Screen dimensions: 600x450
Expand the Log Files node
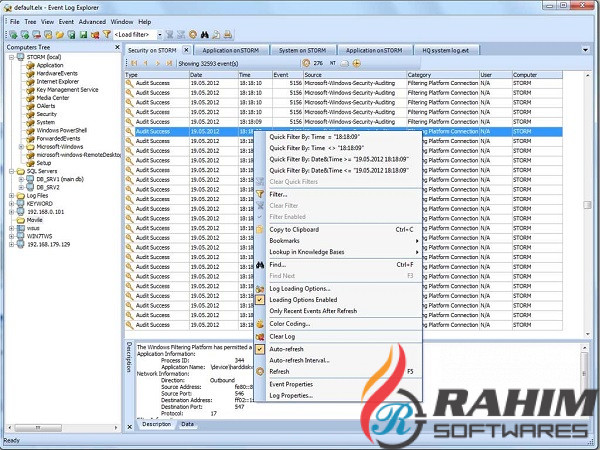tap(11, 196)
